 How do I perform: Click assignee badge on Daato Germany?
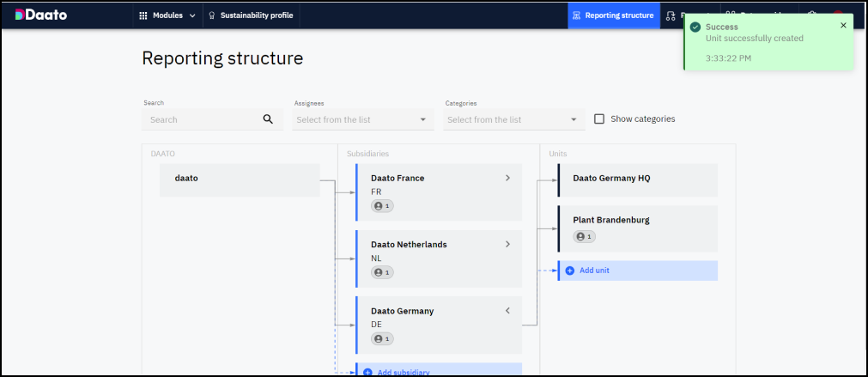point(382,339)
